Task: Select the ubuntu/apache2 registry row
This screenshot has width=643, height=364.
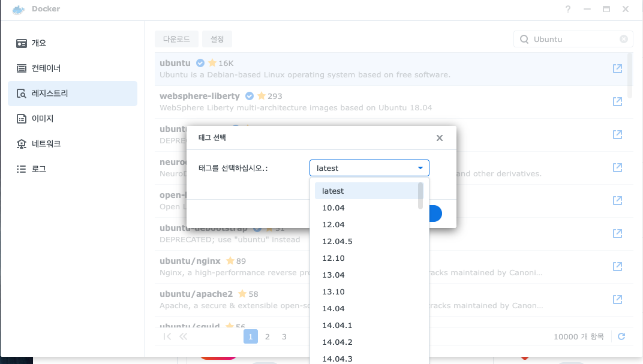Action: 393,300
